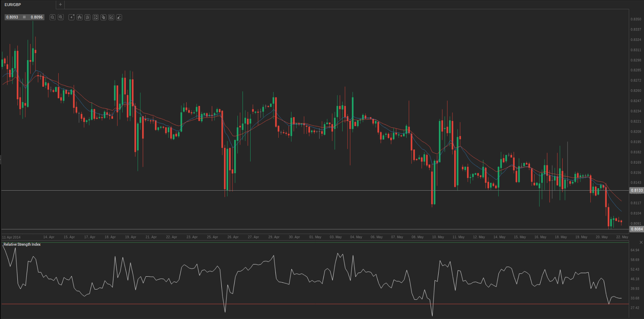Select the 0.8084 horizontal line price label
The width and height of the screenshot is (644, 319).
point(636,229)
